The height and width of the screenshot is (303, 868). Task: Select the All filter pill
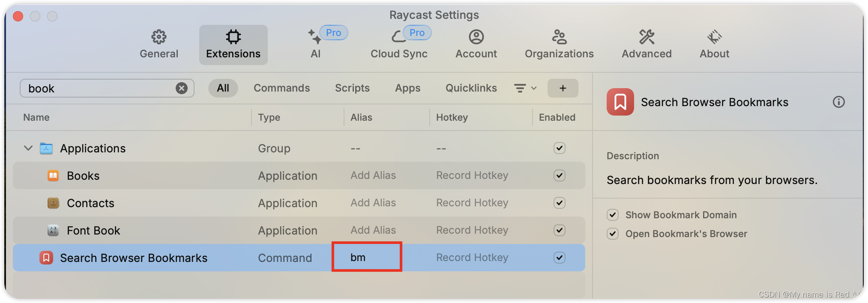pyautogui.click(x=223, y=88)
